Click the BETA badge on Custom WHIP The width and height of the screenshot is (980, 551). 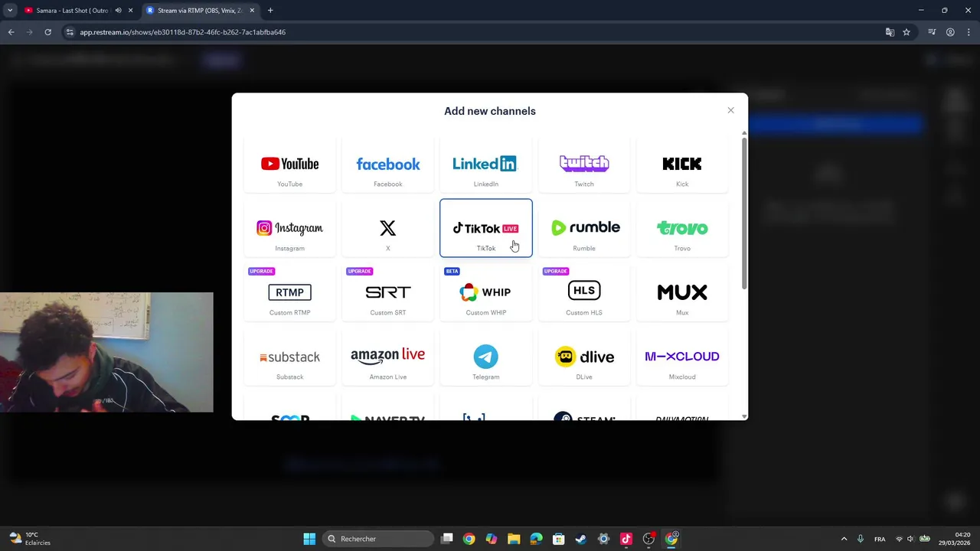(452, 271)
